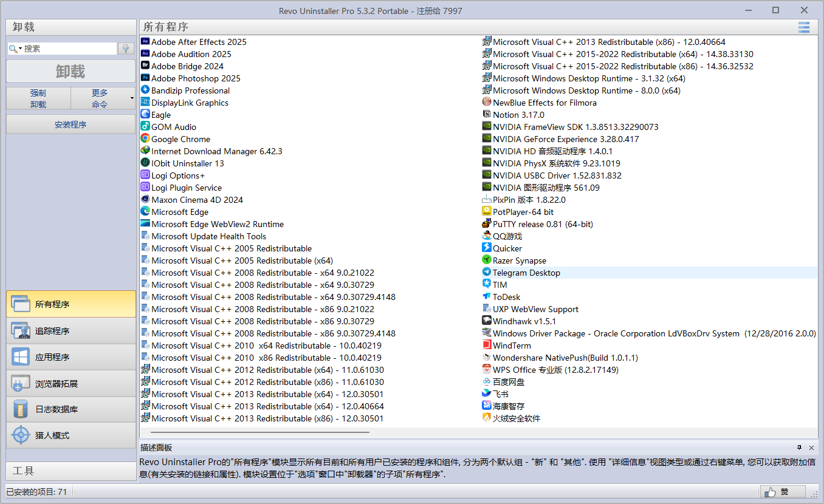Open the view options hamburger icon
Viewport: 824px width, 504px height.
(x=804, y=27)
